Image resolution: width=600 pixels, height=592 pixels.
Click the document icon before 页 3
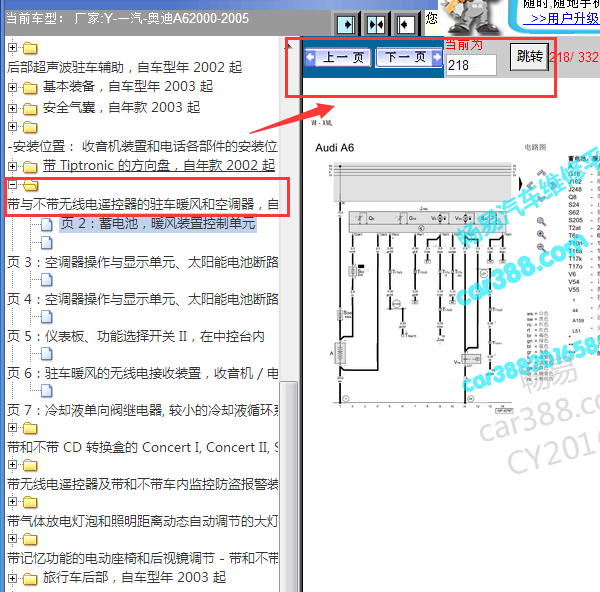pyautogui.click(x=46, y=243)
